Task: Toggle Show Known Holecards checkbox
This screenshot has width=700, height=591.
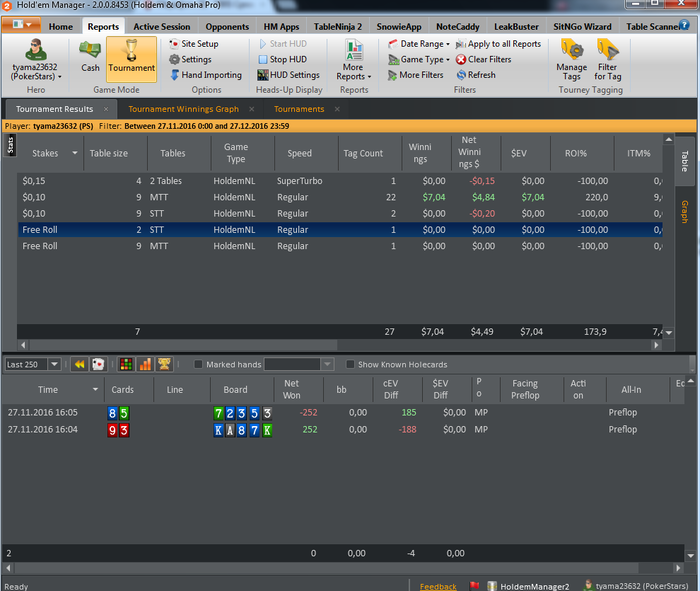Action: click(x=350, y=364)
